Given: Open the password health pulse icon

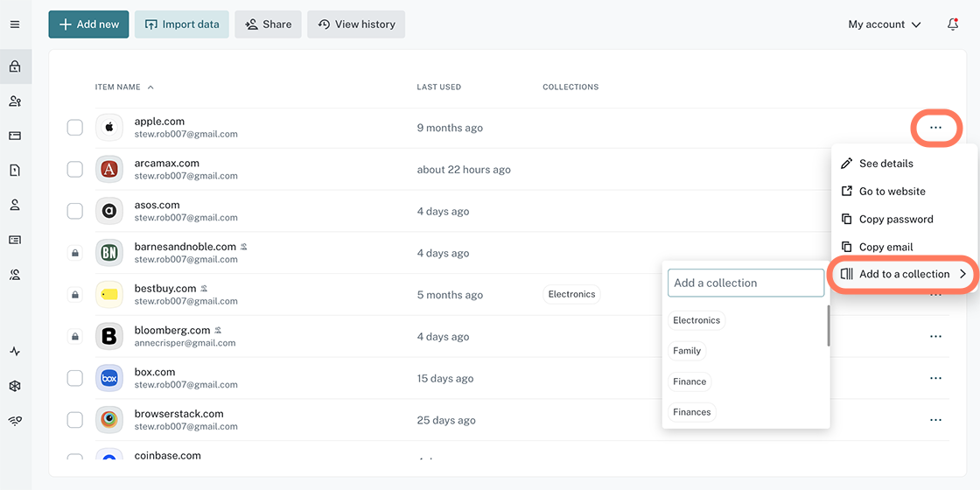Looking at the screenshot, I should coord(15,351).
